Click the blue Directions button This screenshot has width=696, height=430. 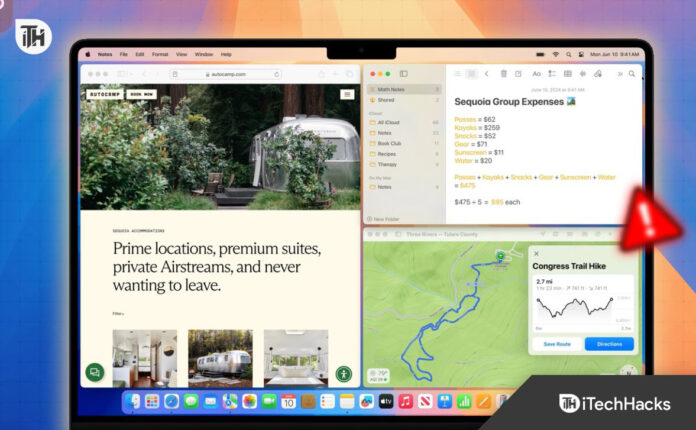609,344
